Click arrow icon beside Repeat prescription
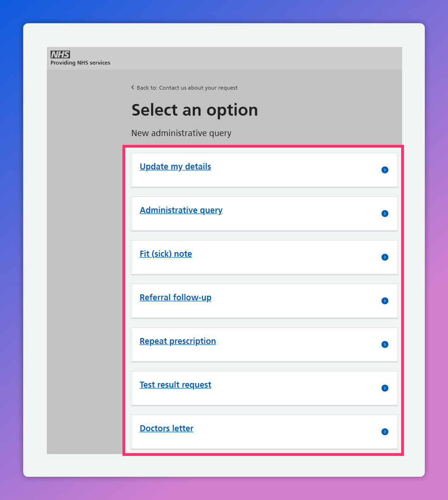 coord(384,344)
